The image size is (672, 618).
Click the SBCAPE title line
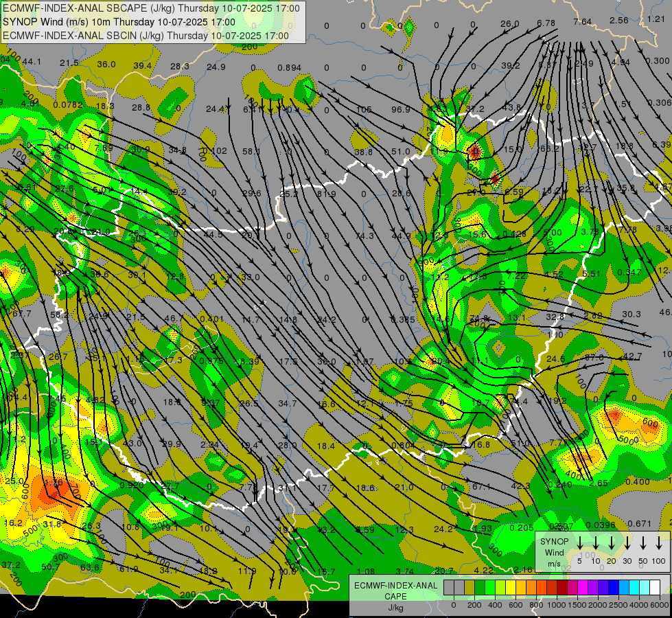coord(151,8)
